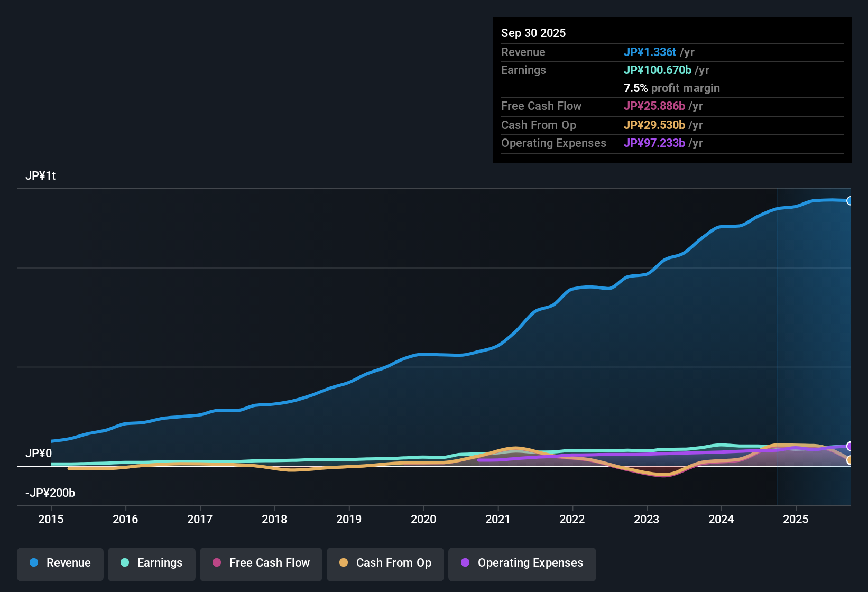This screenshot has height=592, width=868.
Task: Select the orange Cash From Op legend dot
Action: pos(344,563)
